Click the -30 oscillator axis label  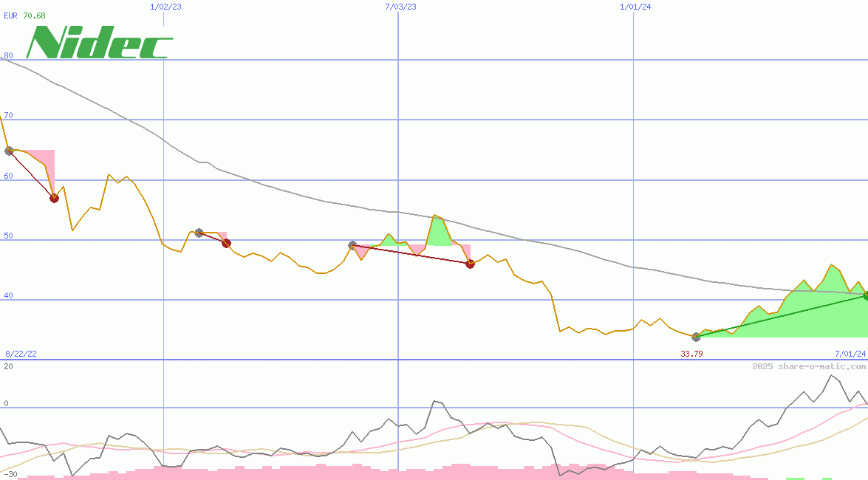click(11, 475)
